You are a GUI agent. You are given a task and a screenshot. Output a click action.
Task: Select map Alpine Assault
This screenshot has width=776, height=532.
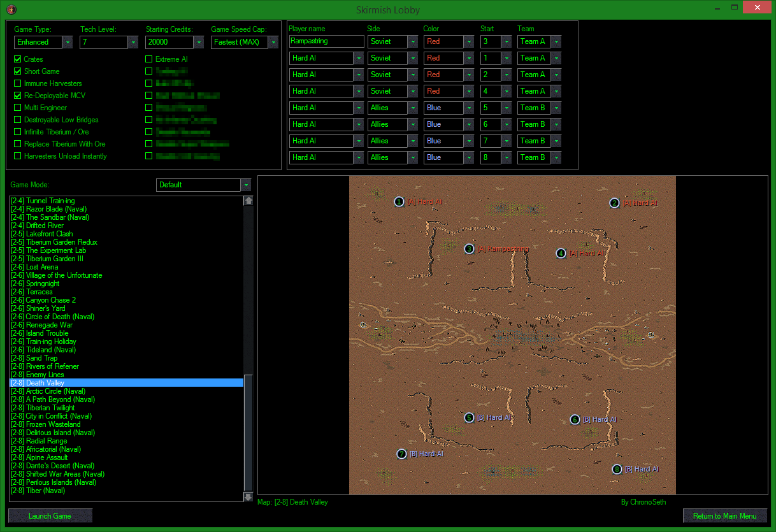click(x=126, y=457)
